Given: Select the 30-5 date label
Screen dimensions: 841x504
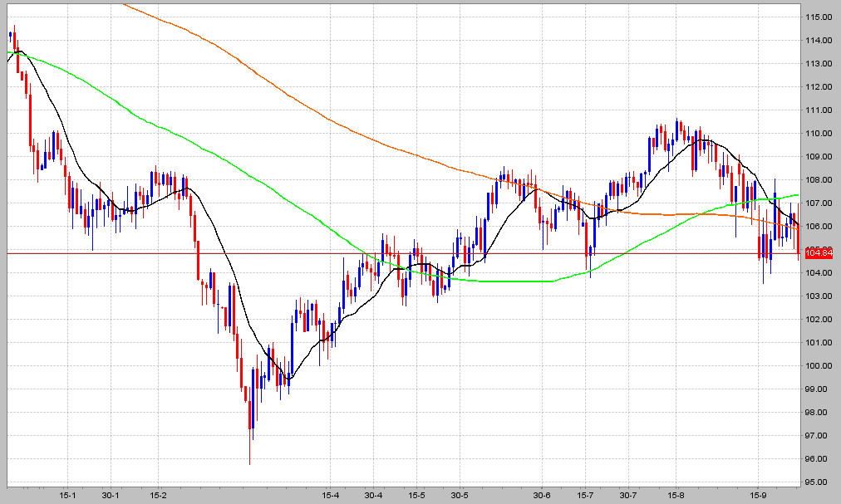Looking at the screenshot, I should coord(460,496).
